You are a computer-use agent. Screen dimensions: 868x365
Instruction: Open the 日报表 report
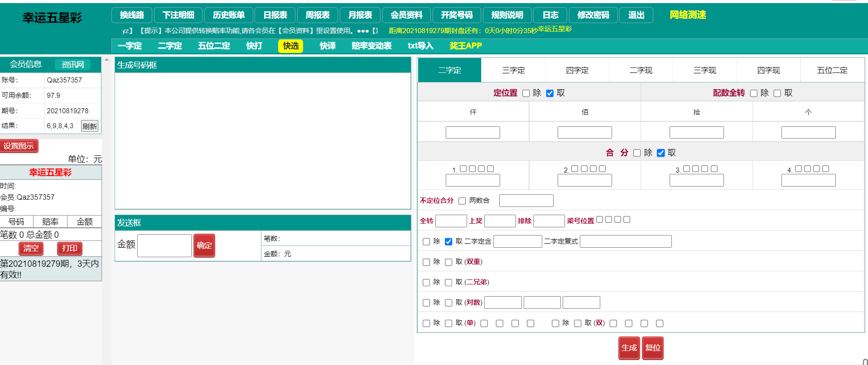(275, 15)
